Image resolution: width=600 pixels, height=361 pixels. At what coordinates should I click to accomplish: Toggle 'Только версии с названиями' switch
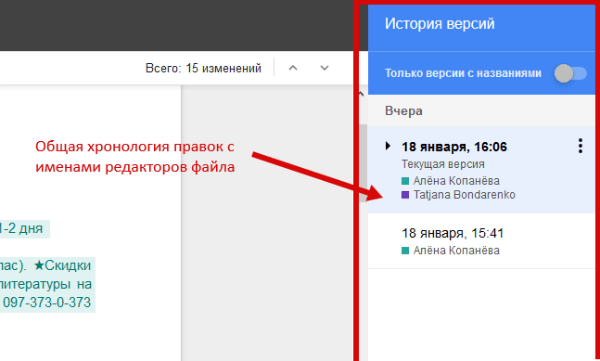tap(570, 74)
